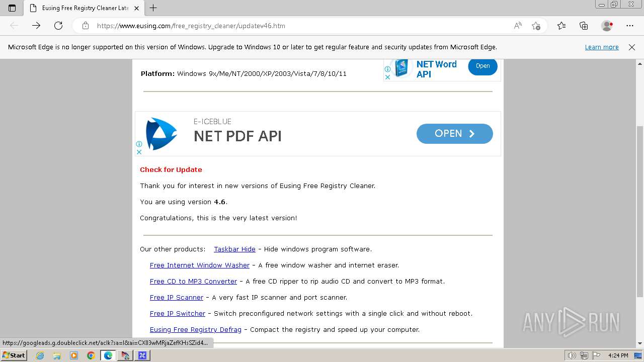Open File Explorer folder from taskbar
Screen dimensions: 644x362
(x=57, y=355)
